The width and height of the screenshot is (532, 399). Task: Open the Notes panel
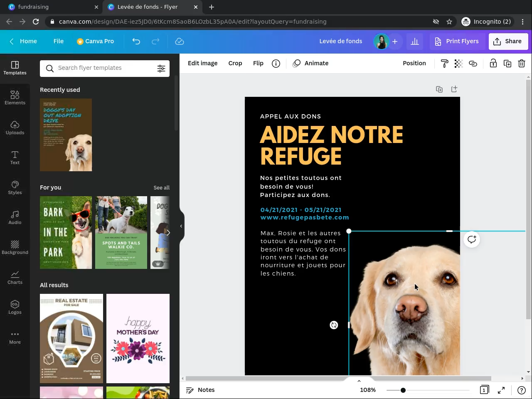(x=200, y=390)
